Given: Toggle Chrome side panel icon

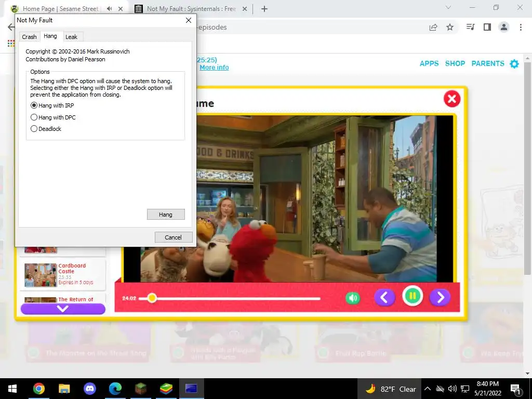Looking at the screenshot, I should pos(487,27).
